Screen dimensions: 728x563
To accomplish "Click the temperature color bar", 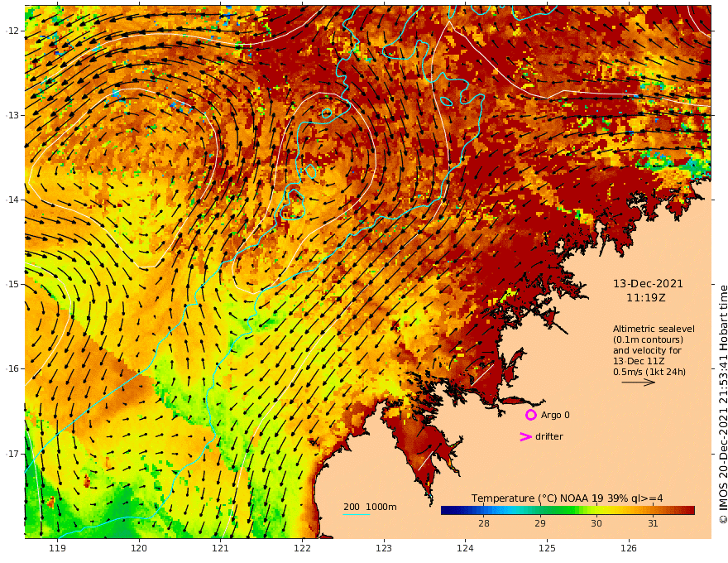I will pos(568,511).
